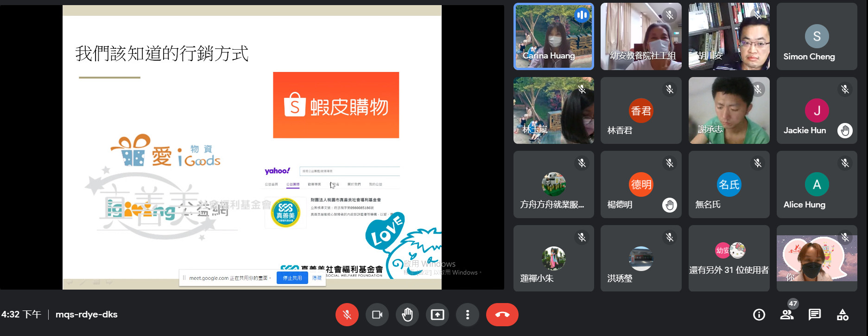Screen dimensions: 868x336
Task: Click the muted mic icon on Jackie Hun tile
Action: pyautogui.click(x=845, y=89)
